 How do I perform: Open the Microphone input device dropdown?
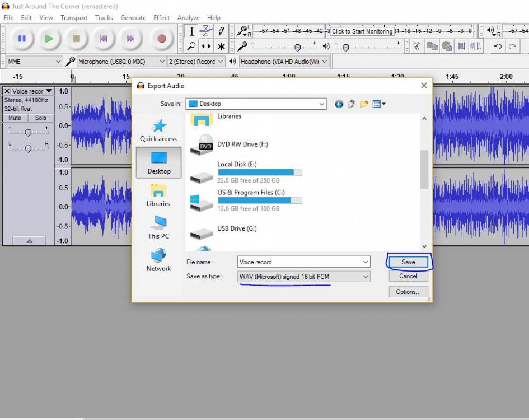pos(121,62)
